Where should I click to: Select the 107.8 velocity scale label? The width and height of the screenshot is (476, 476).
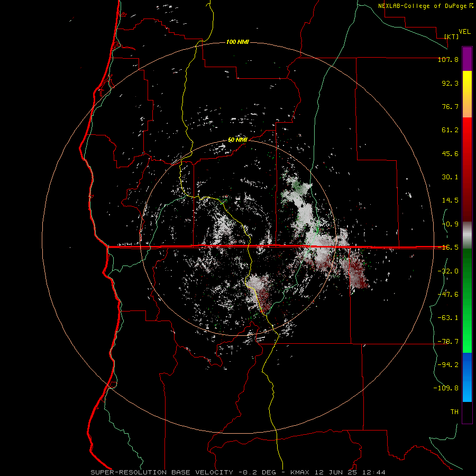448,59
